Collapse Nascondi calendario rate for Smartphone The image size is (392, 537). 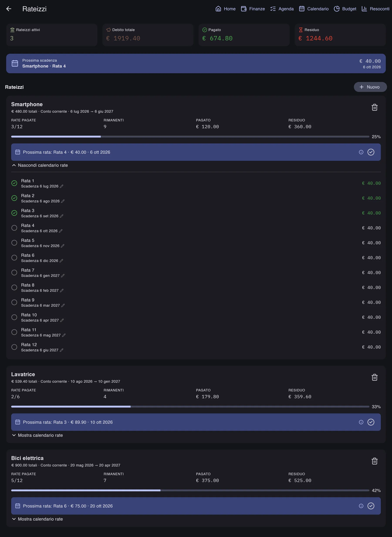[40, 165]
